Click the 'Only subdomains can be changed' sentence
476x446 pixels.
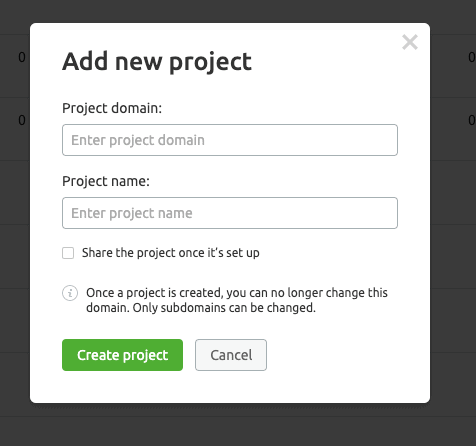point(224,308)
